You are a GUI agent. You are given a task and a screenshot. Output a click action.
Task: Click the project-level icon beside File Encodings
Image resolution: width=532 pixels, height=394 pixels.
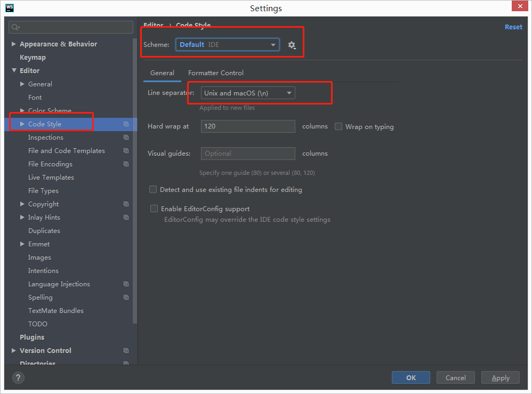(x=126, y=164)
